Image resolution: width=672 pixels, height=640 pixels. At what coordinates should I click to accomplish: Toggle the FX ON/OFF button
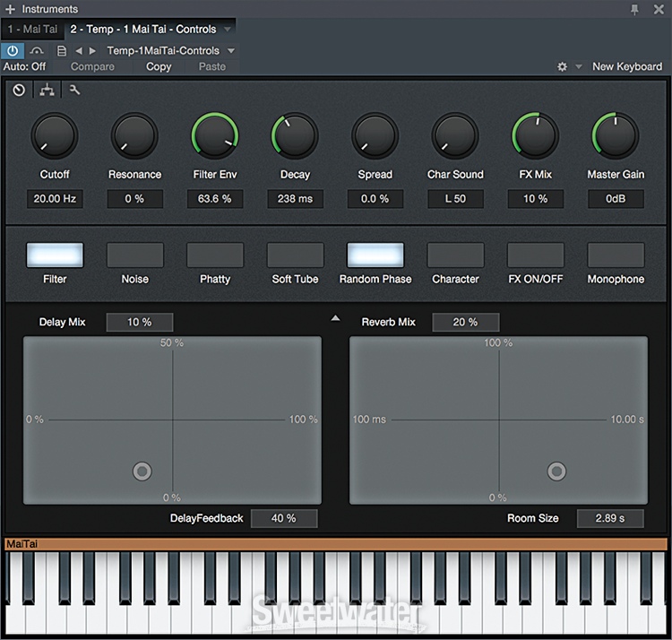[x=536, y=255]
